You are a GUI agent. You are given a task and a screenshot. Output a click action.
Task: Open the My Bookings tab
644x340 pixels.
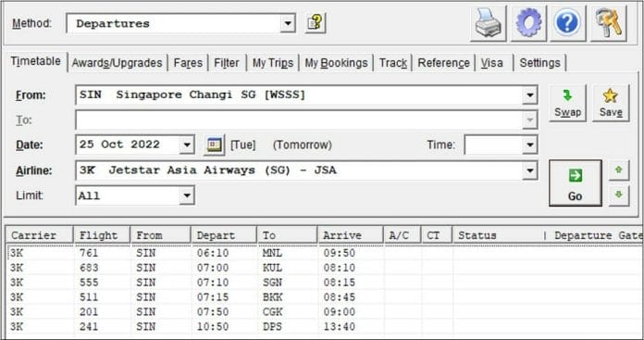tap(336, 63)
